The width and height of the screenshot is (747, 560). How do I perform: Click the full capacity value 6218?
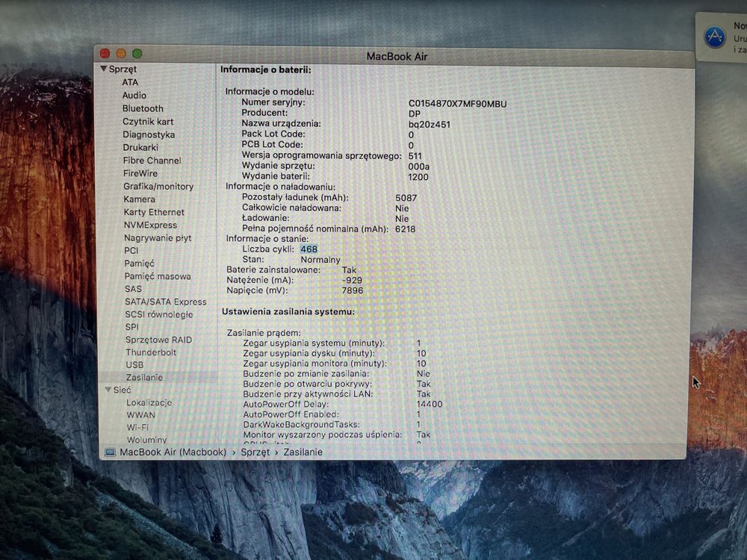pyautogui.click(x=406, y=229)
